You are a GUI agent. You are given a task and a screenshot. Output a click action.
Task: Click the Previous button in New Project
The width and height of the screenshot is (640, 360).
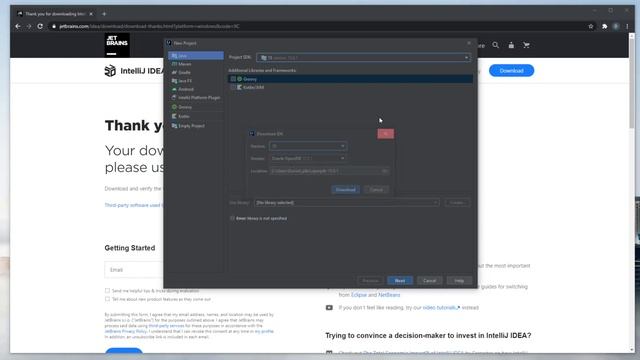click(x=370, y=280)
